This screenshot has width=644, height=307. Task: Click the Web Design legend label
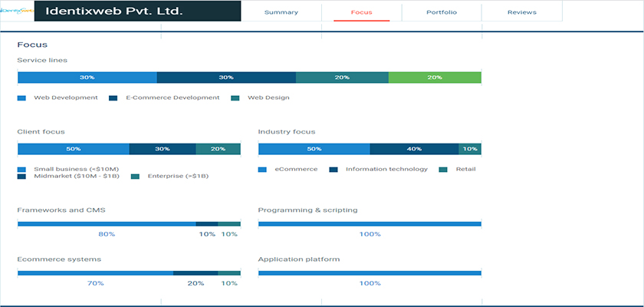point(268,97)
